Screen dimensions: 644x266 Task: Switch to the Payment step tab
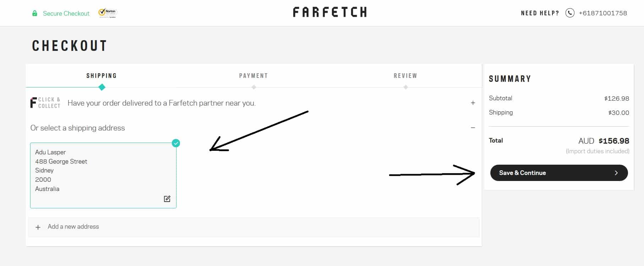pos(253,76)
